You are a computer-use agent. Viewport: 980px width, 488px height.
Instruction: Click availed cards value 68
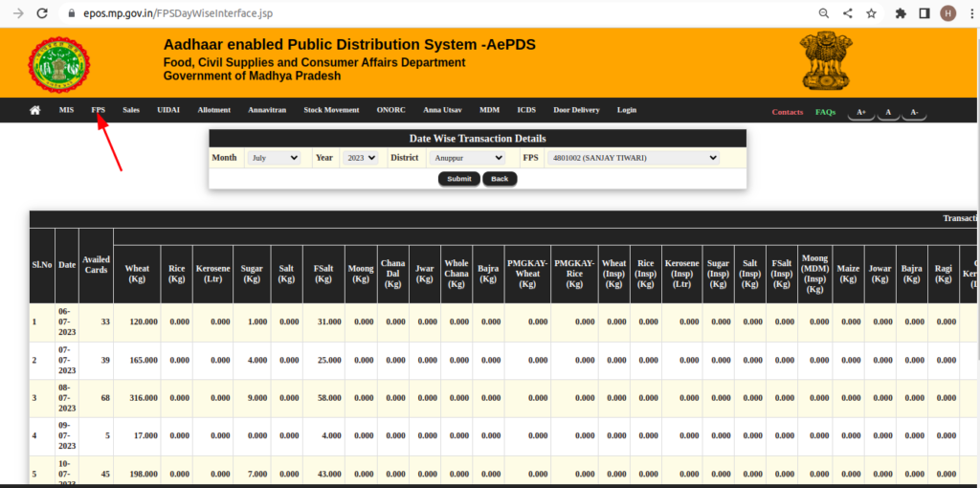[105, 398]
